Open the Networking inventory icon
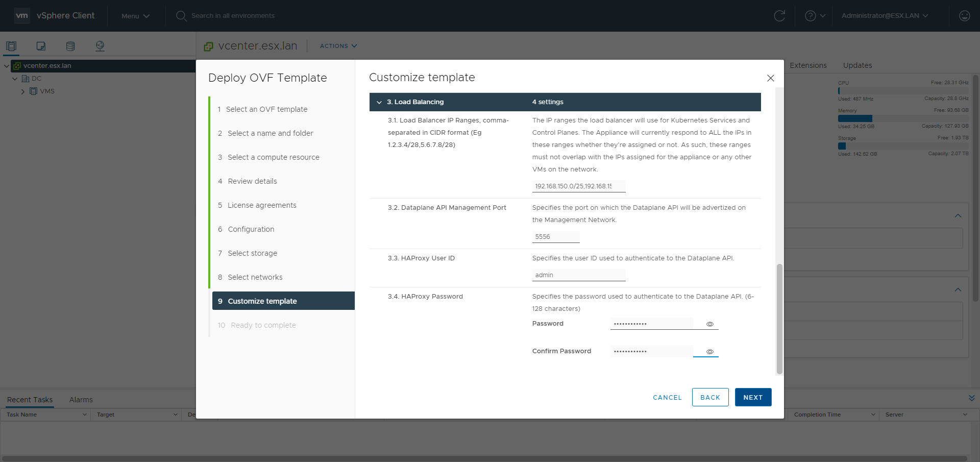Image resolution: width=980 pixels, height=462 pixels. (x=100, y=46)
